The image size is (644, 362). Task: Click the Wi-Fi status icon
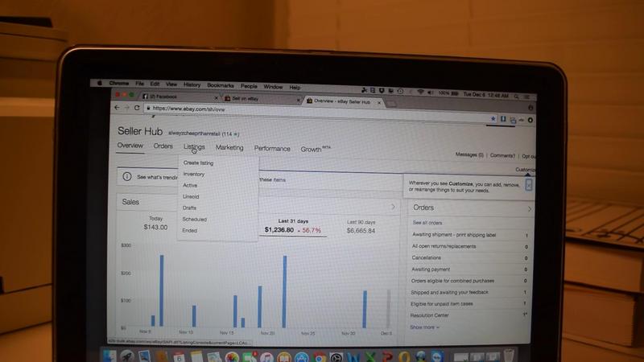[x=420, y=93]
